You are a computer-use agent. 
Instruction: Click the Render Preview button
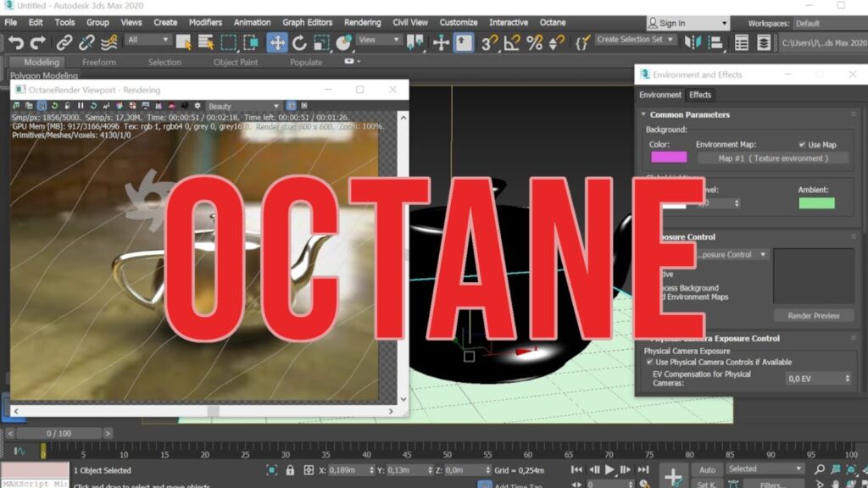813,315
